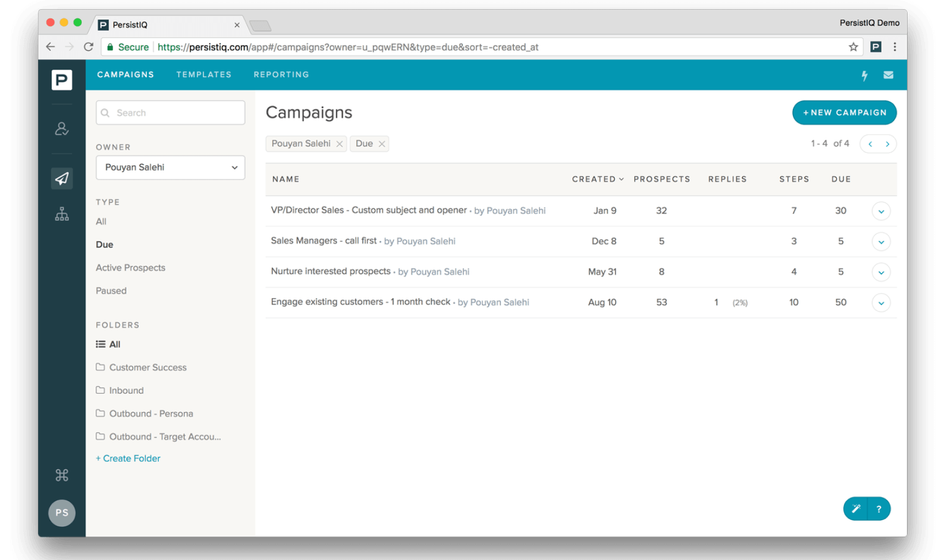Viewport: 945px width, 560px height.
Task: Select the Active Prospects type filter
Action: point(131,268)
